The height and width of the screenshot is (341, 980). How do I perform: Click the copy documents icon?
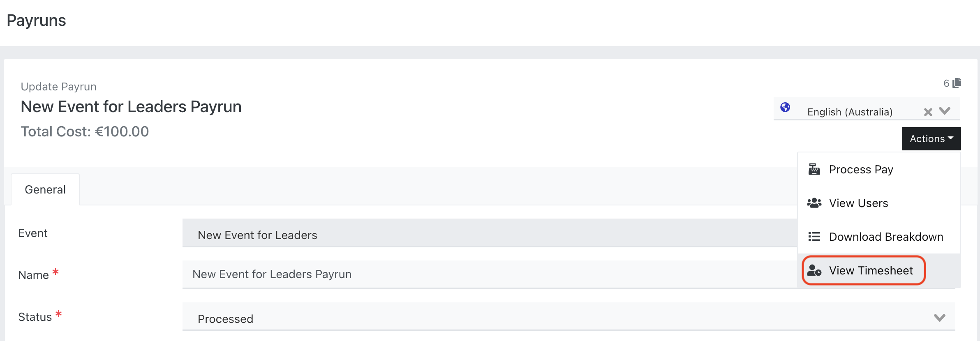(957, 83)
